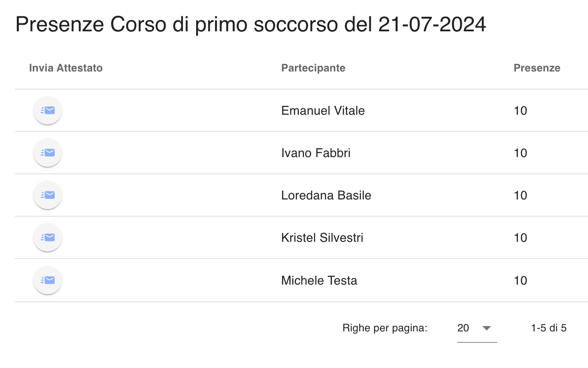Click the 1-5 di 5 pagination label
The image size is (588, 368).
coord(549,328)
